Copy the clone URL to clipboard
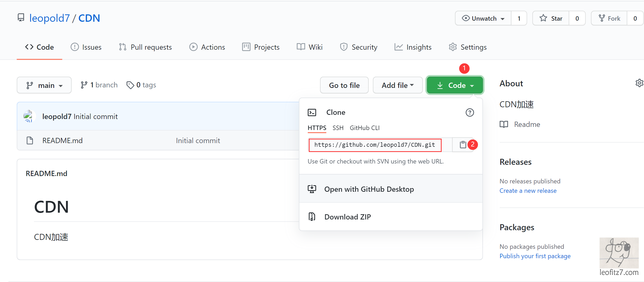The width and height of the screenshot is (644, 282). pyautogui.click(x=463, y=145)
